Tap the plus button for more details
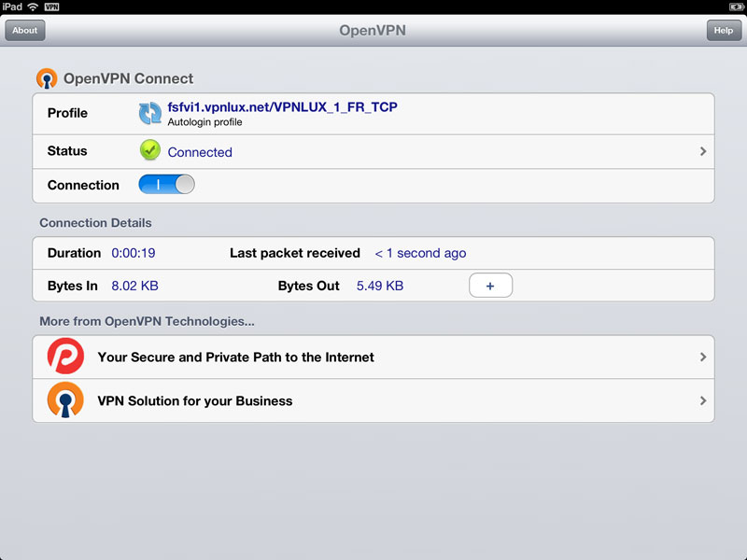 click(x=490, y=286)
